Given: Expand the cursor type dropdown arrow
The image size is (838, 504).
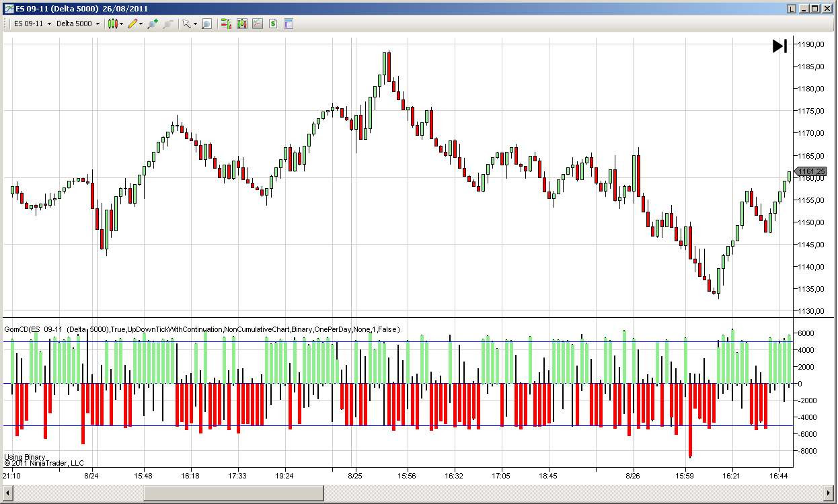Looking at the screenshot, I should pos(195,24).
